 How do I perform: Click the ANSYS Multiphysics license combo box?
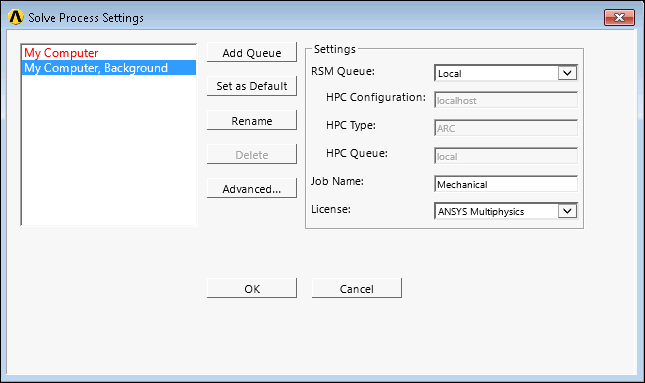tap(506, 211)
